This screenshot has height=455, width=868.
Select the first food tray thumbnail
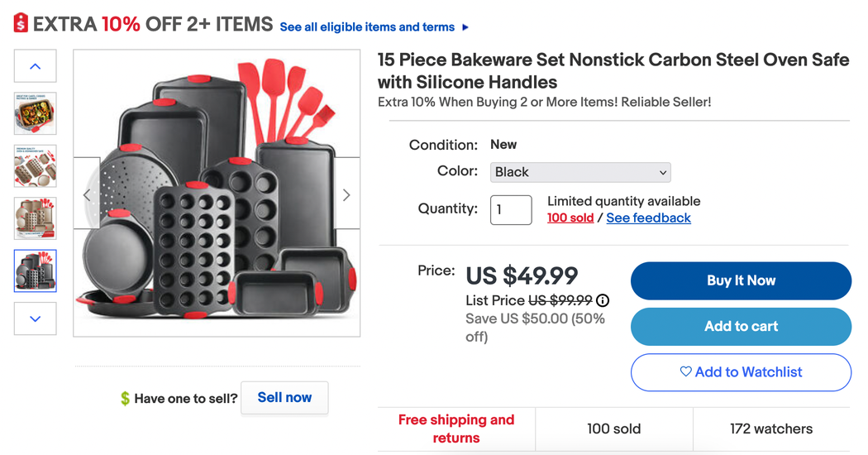click(36, 114)
